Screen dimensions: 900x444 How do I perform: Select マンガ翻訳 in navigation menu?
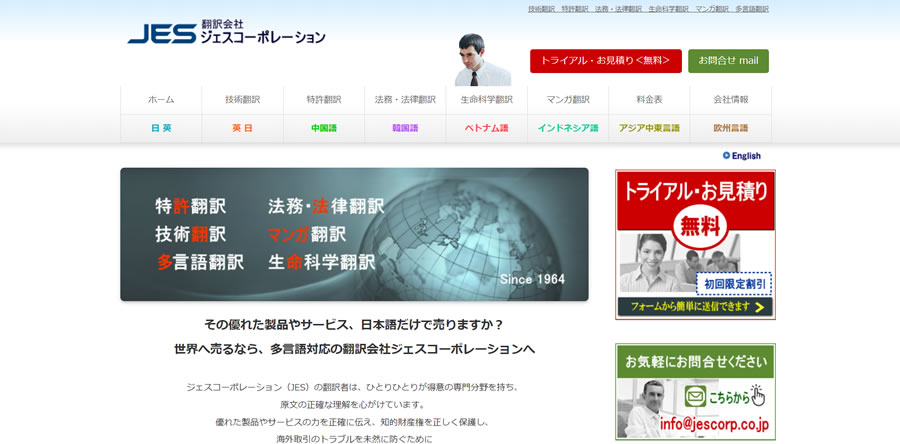pos(568,100)
